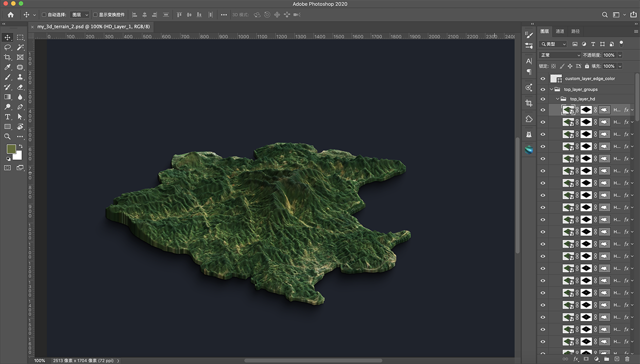Viewport: 640px width, 364px height.
Task: Collapse the top_layer_hd group
Action: point(558,99)
